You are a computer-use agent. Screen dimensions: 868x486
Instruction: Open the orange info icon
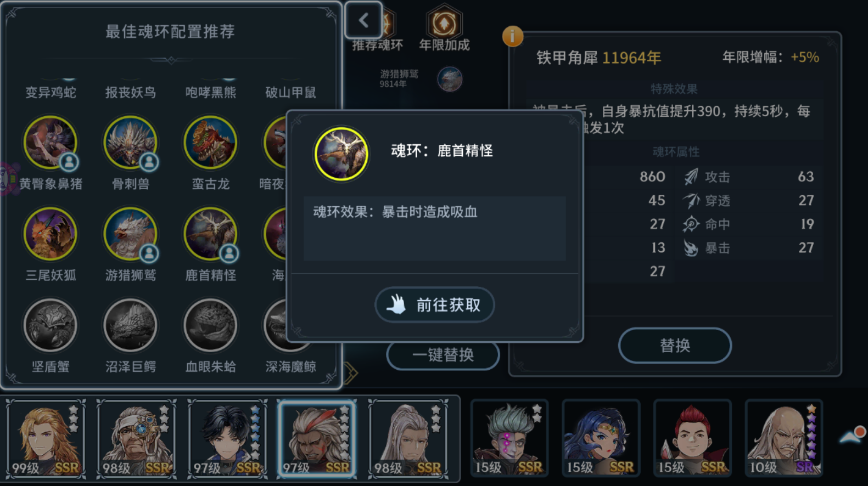[513, 36]
